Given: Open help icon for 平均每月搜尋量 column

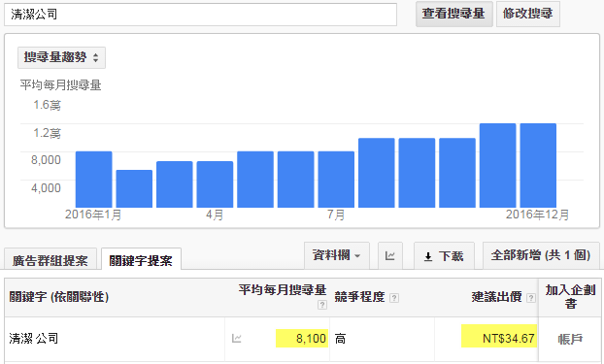Looking at the screenshot, I should point(322,305).
